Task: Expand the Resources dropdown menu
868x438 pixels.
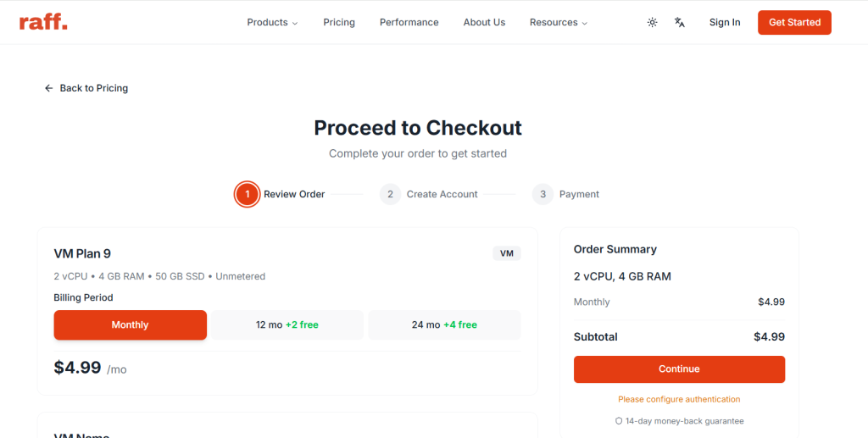Action: tap(558, 23)
